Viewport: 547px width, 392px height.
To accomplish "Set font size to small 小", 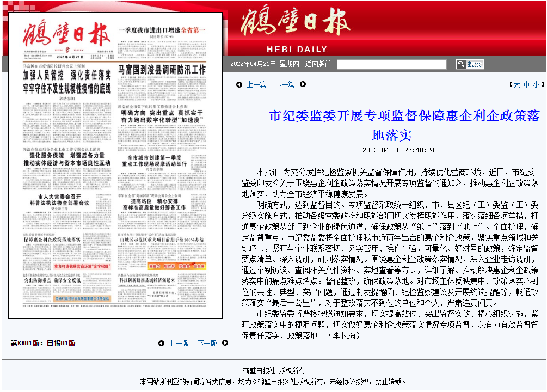I will pyautogui.click(x=536, y=84).
